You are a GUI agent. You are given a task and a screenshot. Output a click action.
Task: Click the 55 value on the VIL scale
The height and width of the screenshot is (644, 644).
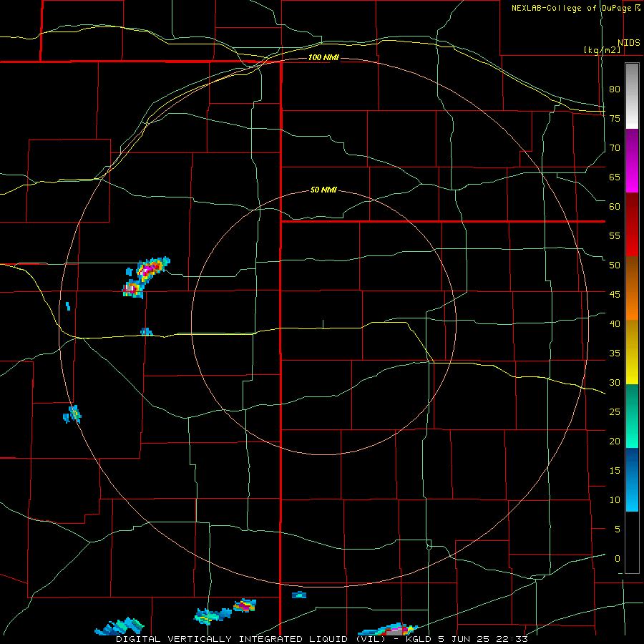tap(615, 235)
